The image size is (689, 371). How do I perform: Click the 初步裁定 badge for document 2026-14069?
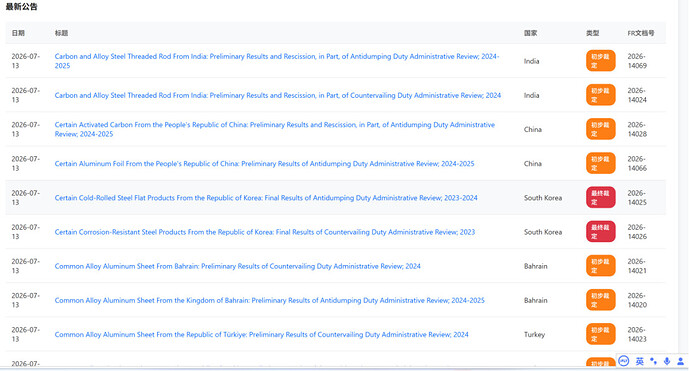pos(600,61)
